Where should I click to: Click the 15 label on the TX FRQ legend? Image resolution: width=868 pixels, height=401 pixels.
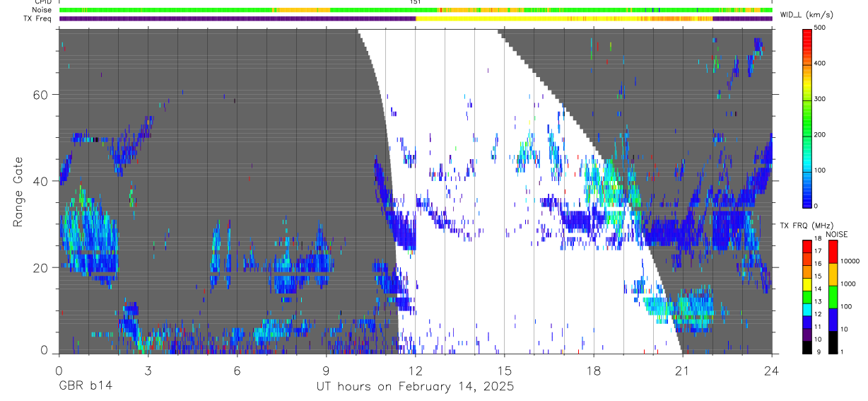click(x=819, y=277)
